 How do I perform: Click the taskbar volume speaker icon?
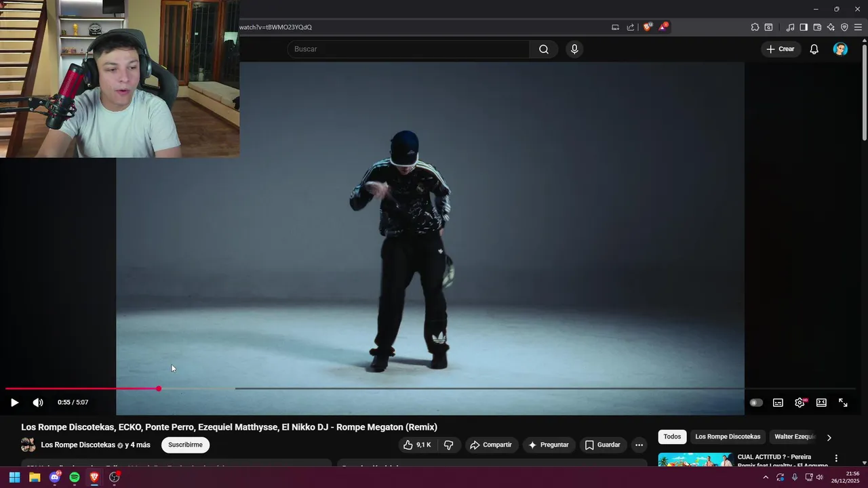819,477
